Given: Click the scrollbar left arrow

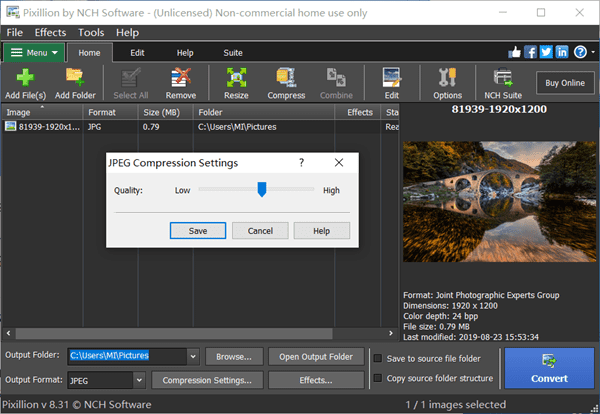Looking at the screenshot, I should coord(8,333).
